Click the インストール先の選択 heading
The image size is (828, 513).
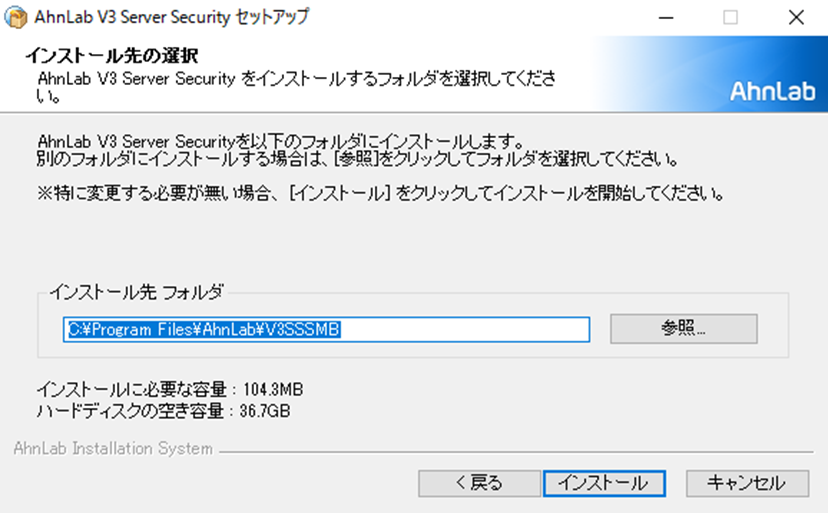pyautogui.click(x=112, y=55)
